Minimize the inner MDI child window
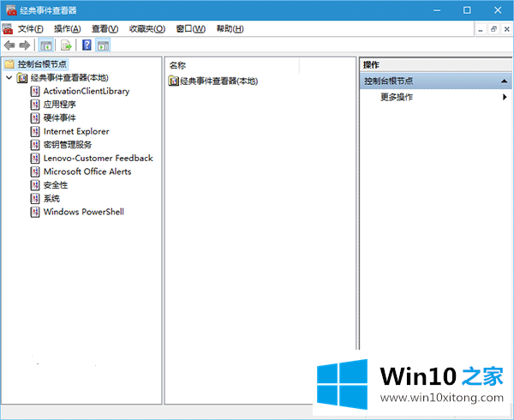 click(x=481, y=29)
